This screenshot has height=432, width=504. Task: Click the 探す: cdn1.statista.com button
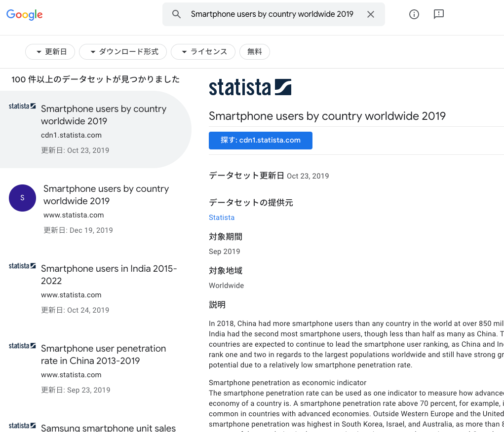[261, 141]
